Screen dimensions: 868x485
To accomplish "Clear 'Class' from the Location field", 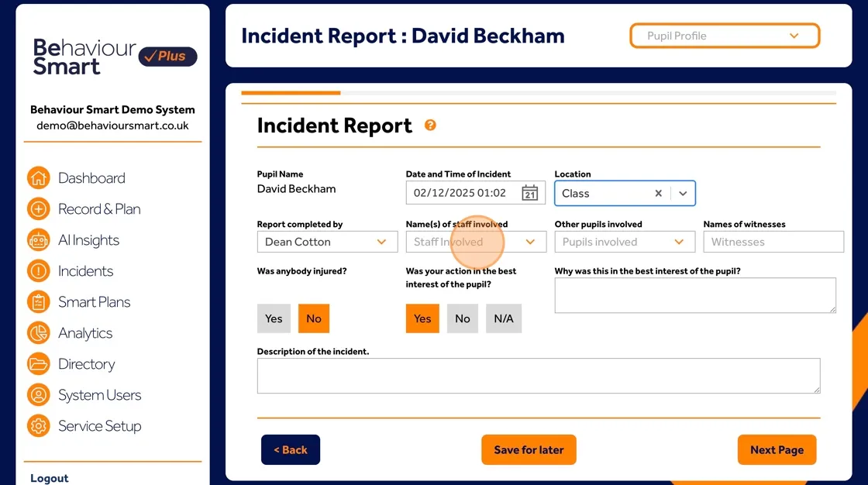I will 658,193.
